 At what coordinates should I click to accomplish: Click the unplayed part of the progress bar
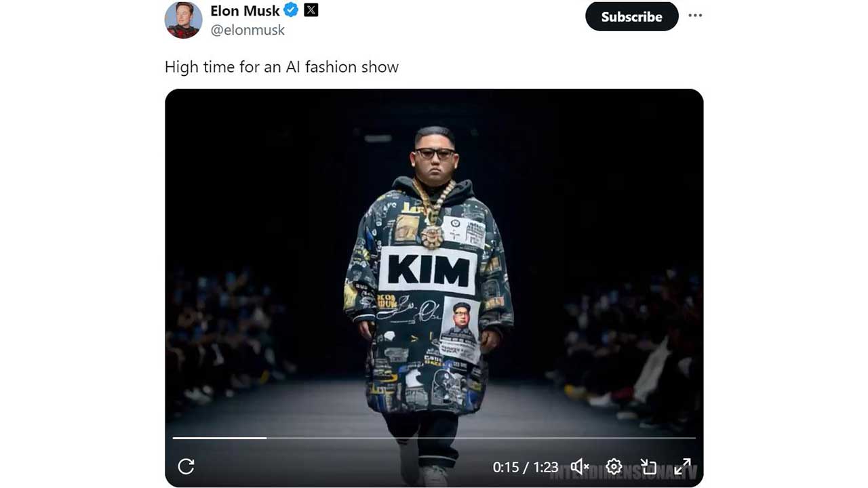pyautogui.click(x=481, y=438)
